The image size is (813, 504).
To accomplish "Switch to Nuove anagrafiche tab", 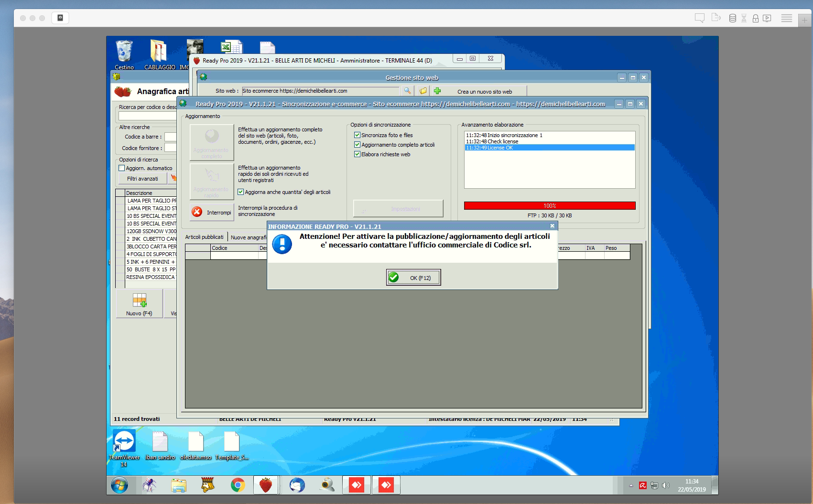I will [x=248, y=237].
